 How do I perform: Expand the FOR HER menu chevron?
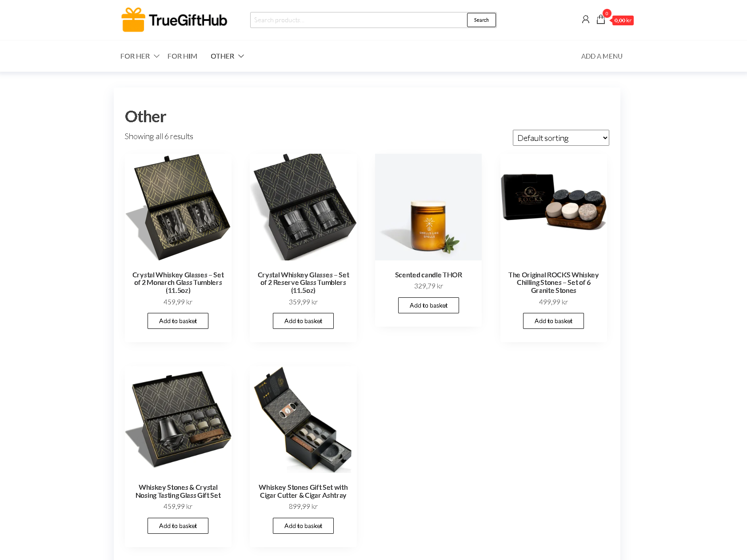[x=156, y=56]
